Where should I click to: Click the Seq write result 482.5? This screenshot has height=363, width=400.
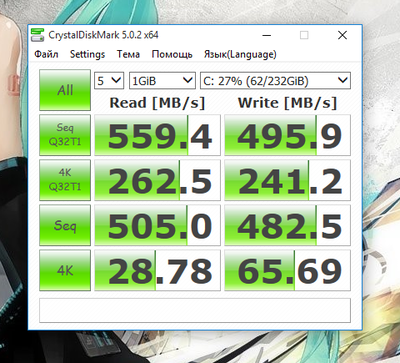(287, 225)
